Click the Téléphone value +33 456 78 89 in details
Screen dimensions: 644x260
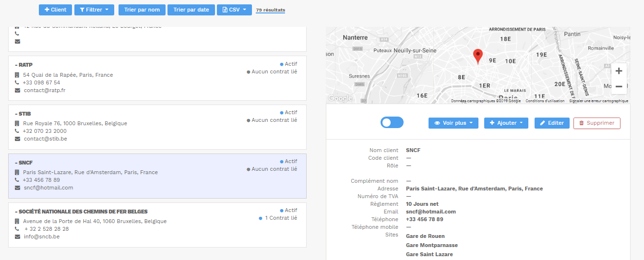pos(425,219)
